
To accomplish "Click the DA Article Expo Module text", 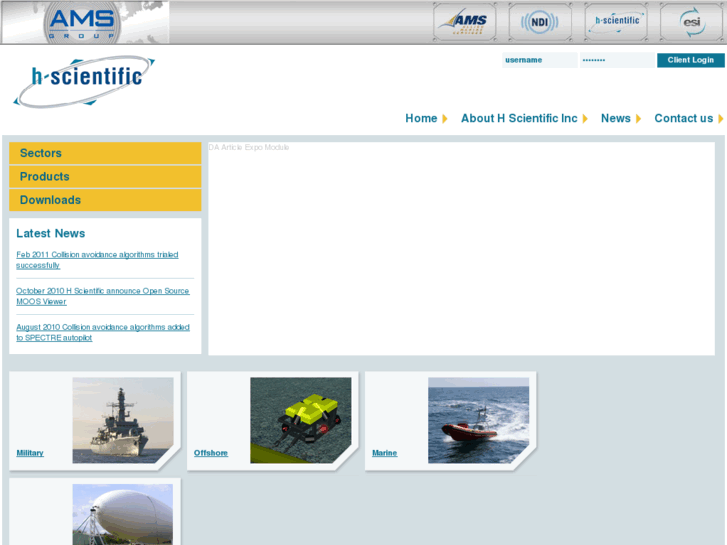I will tap(249, 147).
